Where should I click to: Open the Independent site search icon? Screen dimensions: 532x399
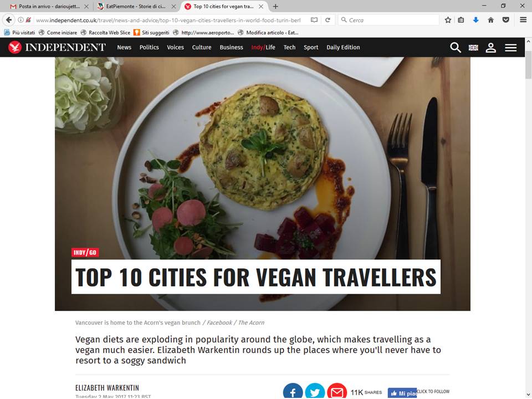click(x=456, y=48)
